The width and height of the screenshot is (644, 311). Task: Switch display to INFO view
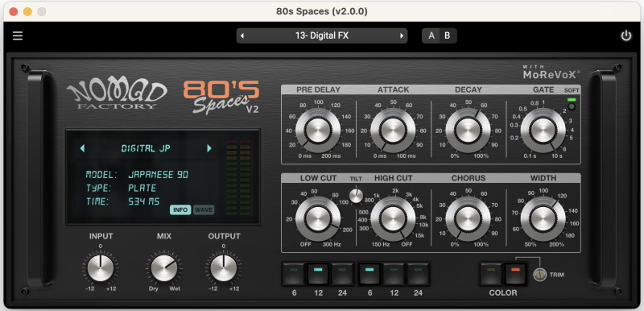click(x=180, y=210)
